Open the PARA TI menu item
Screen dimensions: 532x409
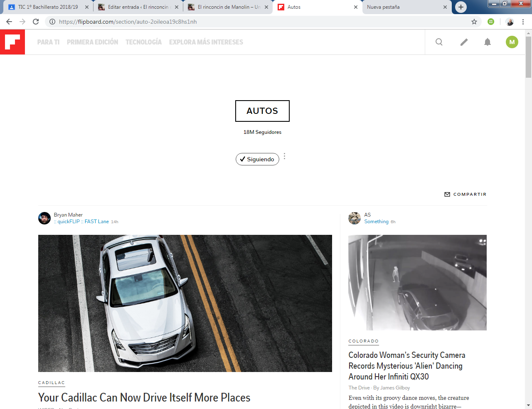[48, 42]
